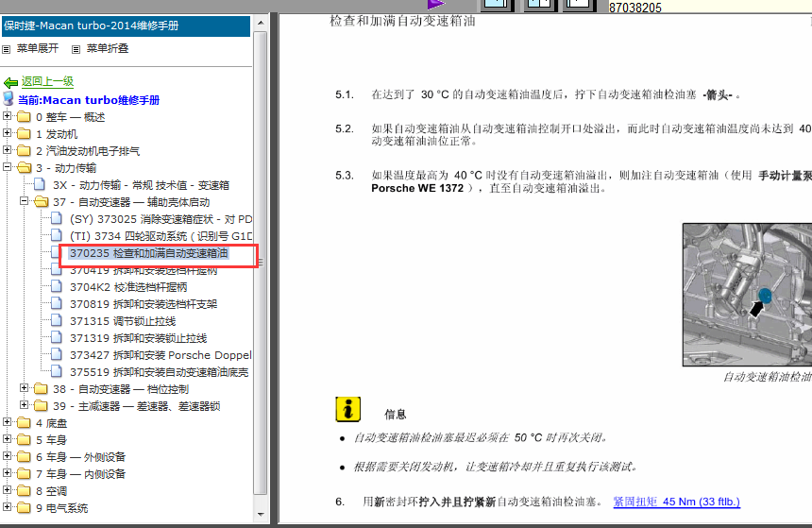The image size is (812, 528).
Task: Click the sidebar scrollbar down arrow
Action: click(261, 515)
